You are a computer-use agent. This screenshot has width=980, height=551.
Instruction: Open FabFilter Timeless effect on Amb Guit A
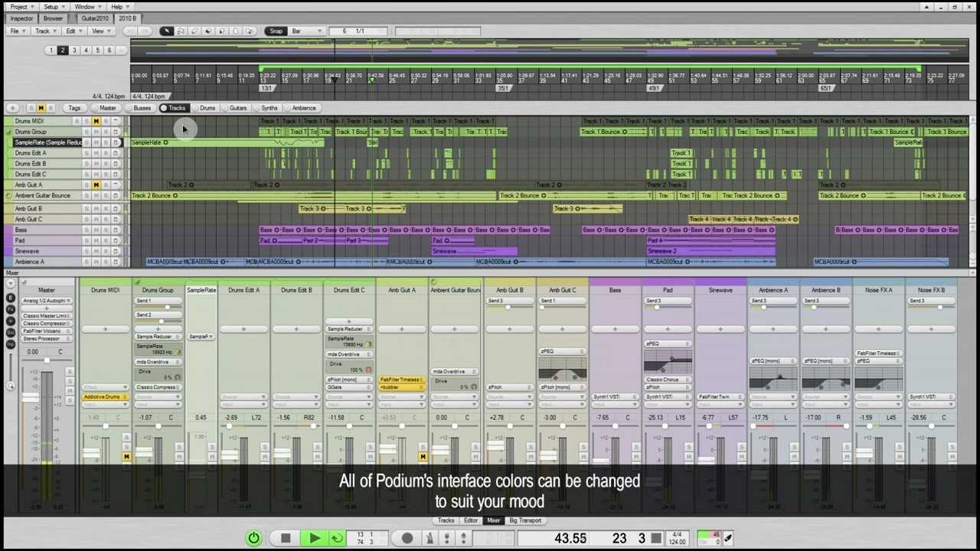click(401, 380)
